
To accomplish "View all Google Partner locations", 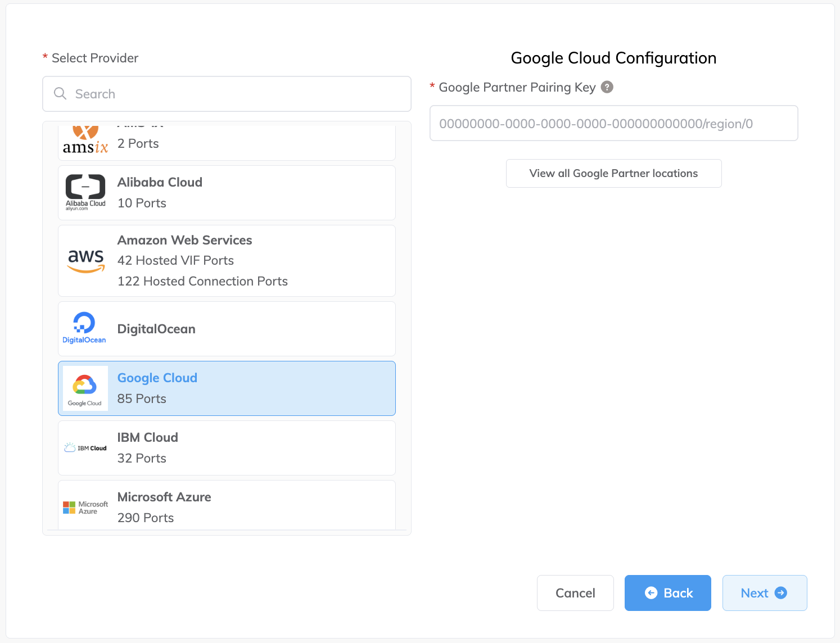I will coord(613,173).
